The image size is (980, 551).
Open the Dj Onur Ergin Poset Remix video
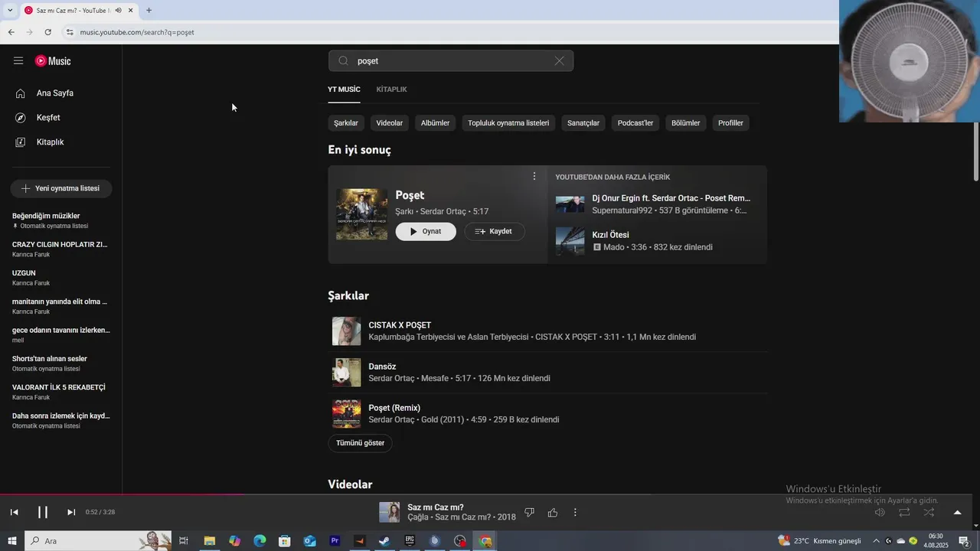[x=671, y=198]
